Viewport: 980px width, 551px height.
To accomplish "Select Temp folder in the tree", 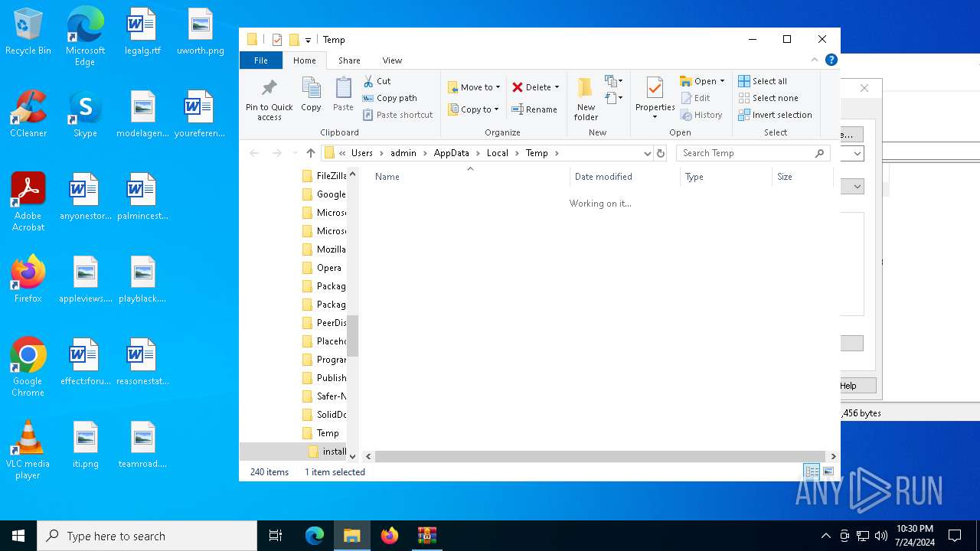I will click(x=322, y=433).
